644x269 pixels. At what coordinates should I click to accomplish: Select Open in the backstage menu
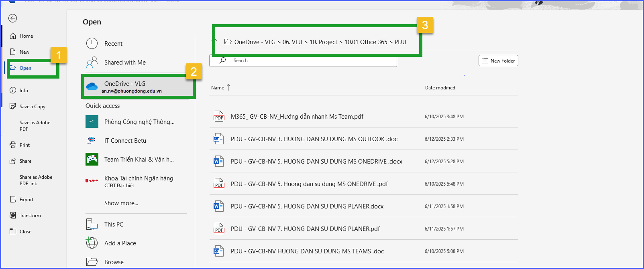pos(25,68)
